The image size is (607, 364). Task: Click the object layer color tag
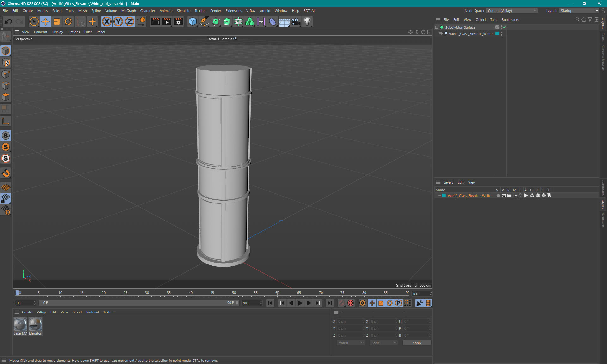497,33
